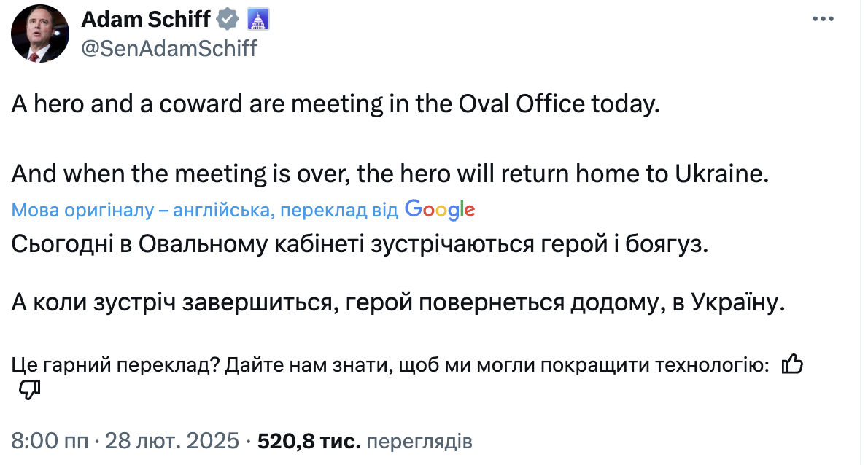Click the Capitol government affiliation badge
This screenshot has width=868, height=465.
click(257, 20)
